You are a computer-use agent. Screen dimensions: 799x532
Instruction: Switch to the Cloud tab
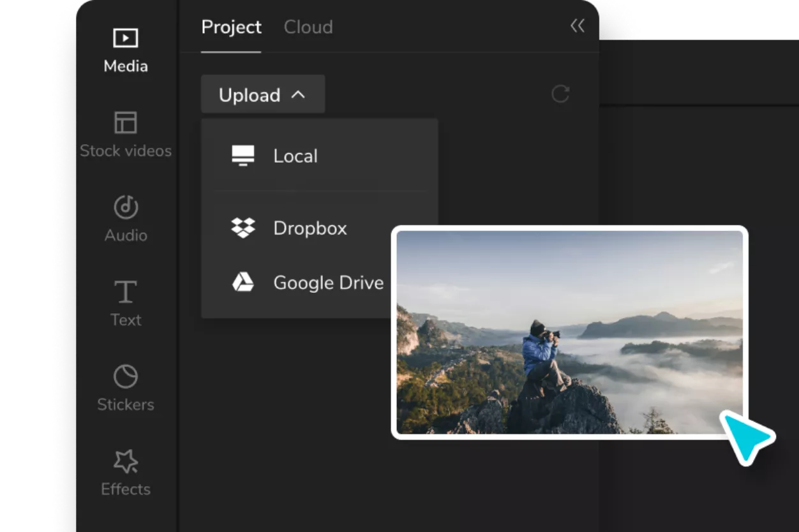pyautogui.click(x=308, y=27)
